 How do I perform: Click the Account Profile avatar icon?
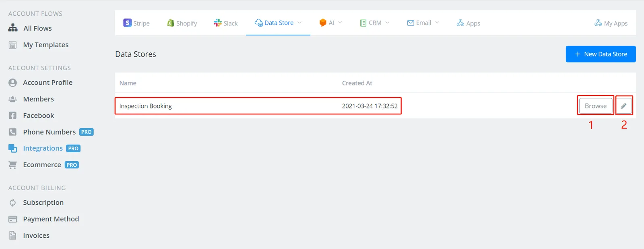(13, 83)
